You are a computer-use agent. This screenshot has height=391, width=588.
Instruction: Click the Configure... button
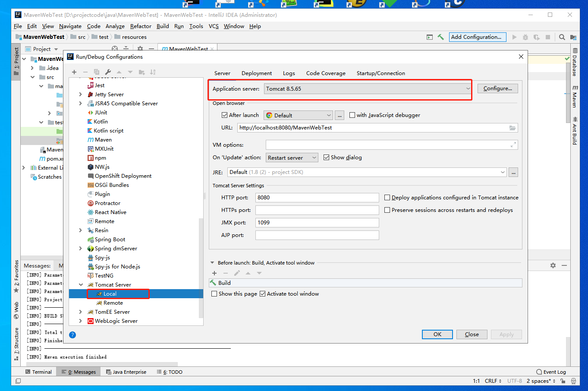click(498, 88)
